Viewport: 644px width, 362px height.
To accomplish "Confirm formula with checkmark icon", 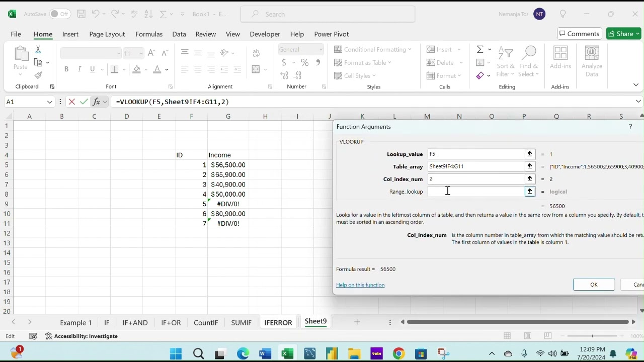I will pyautogui.click(x=84, y=102).
